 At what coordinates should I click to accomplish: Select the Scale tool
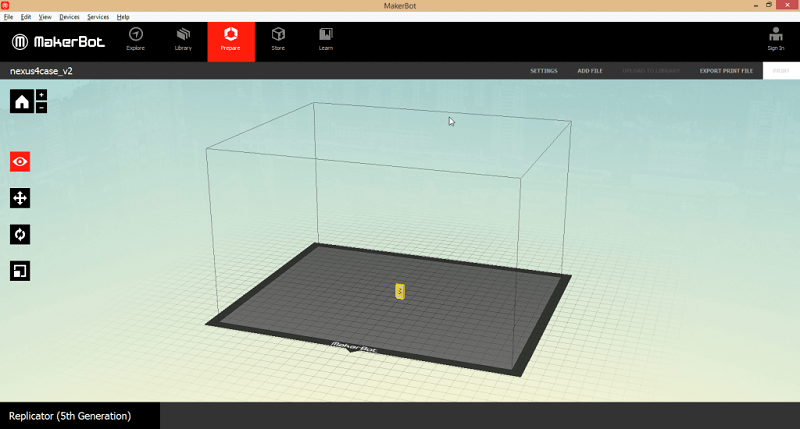20,271
